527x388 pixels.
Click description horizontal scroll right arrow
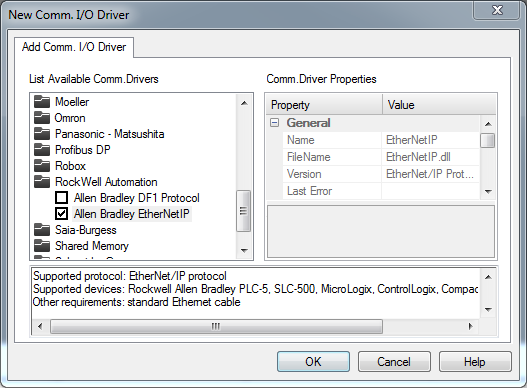pos(471,326)
